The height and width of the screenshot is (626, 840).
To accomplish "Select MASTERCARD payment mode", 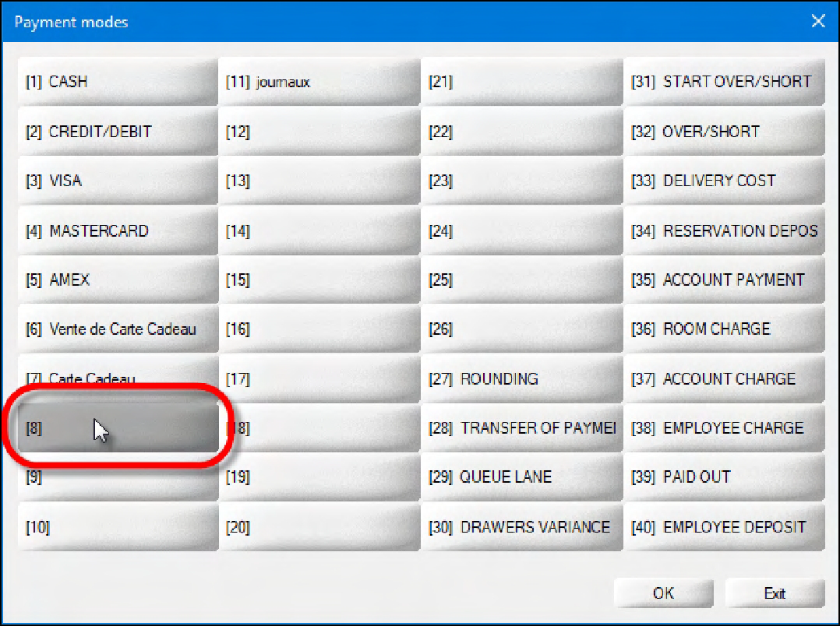I will (x=117, y=231).
